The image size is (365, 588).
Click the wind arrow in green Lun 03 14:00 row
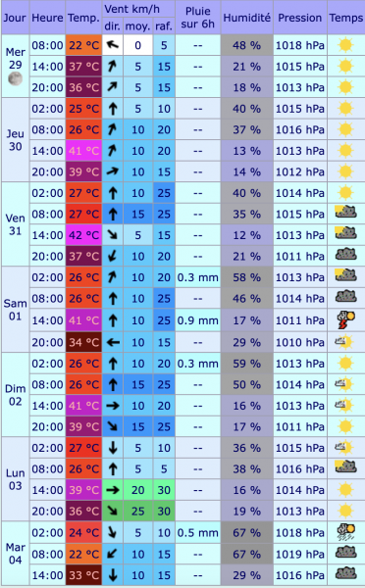[x=113, y=490]
